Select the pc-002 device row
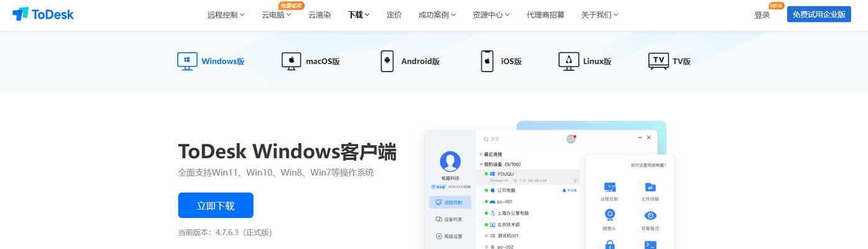This screenshot has height=249, width=868. 529,247
